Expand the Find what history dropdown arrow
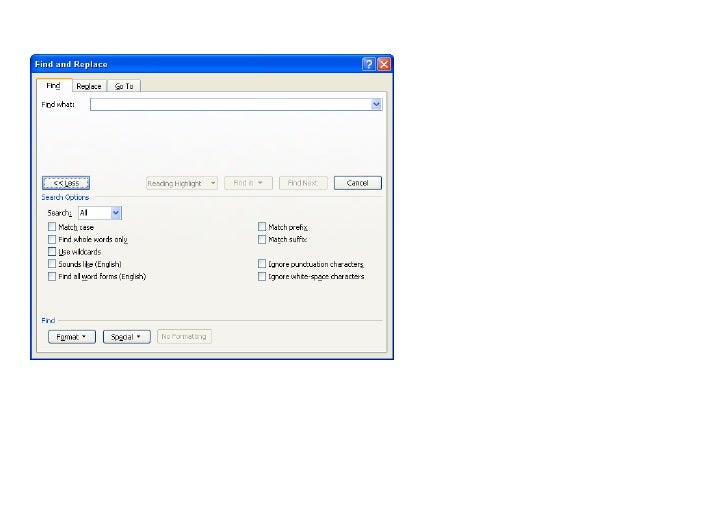Image resolution: width=728 pixels, height=515 pixels. pos(377,104)
